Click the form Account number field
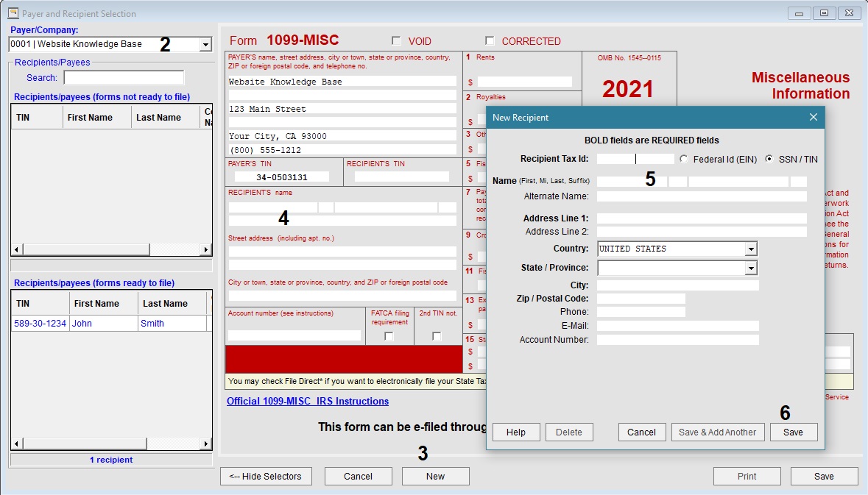868x495 pixels. (x=294, y=335)
